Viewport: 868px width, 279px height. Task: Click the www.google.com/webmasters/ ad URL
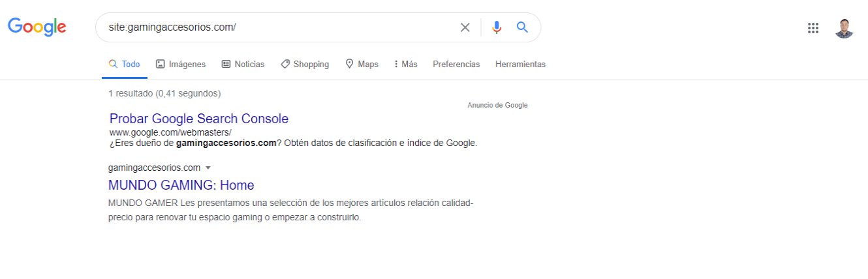click(x=170, y=132)
